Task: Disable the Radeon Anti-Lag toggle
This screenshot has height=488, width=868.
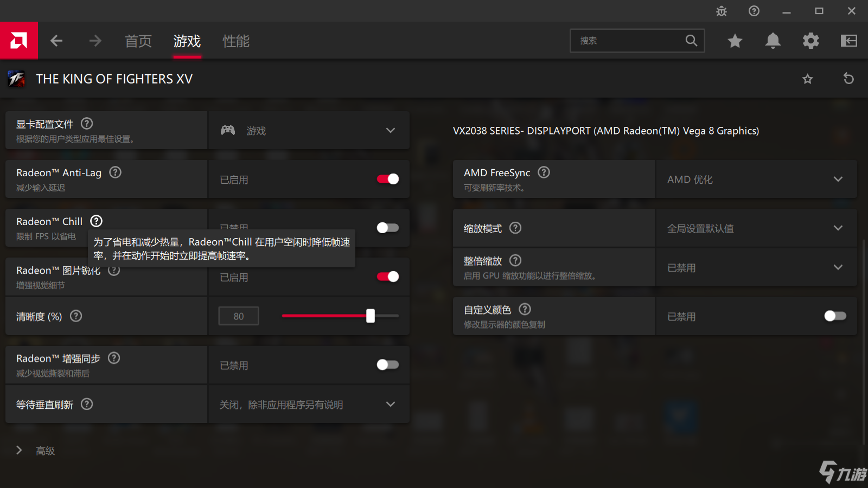Action: click(x=388, y=179)
